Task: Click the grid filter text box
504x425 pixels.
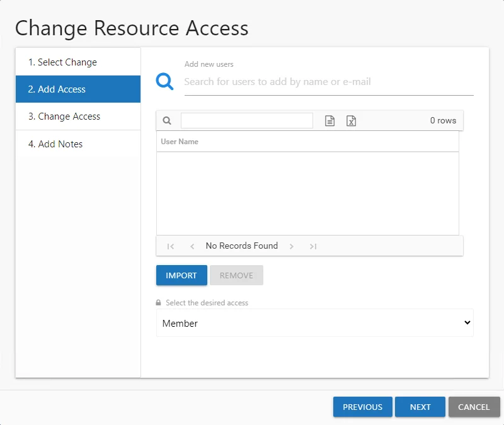Action: click(247, 120)
